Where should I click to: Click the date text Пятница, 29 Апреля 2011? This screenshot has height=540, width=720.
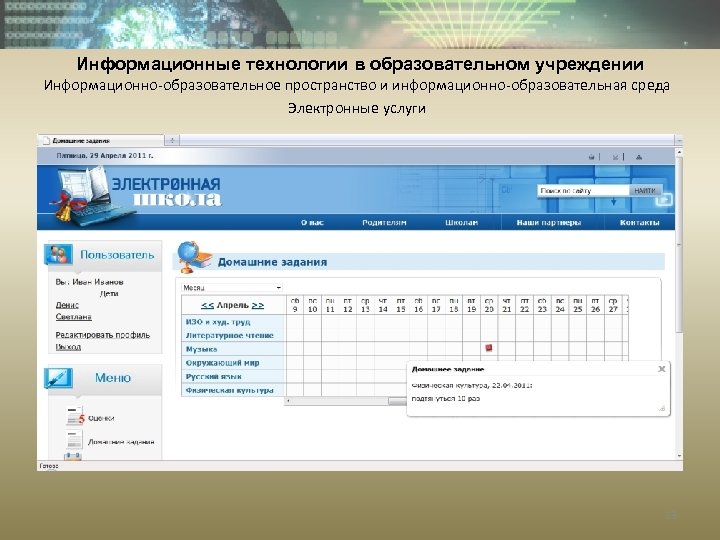click(x=105, y=156)
